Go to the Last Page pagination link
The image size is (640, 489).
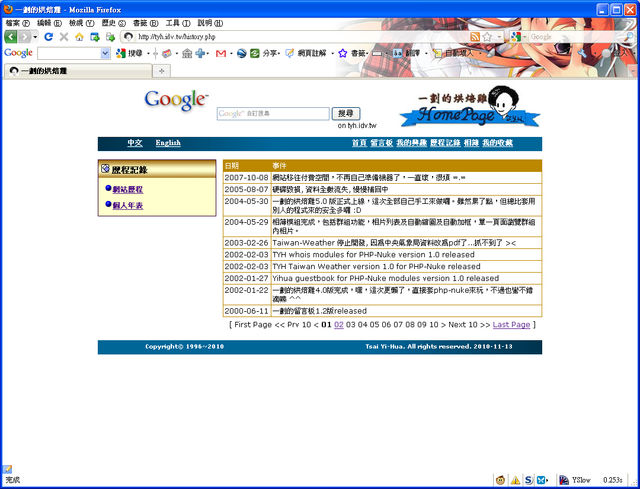(511, 324)
